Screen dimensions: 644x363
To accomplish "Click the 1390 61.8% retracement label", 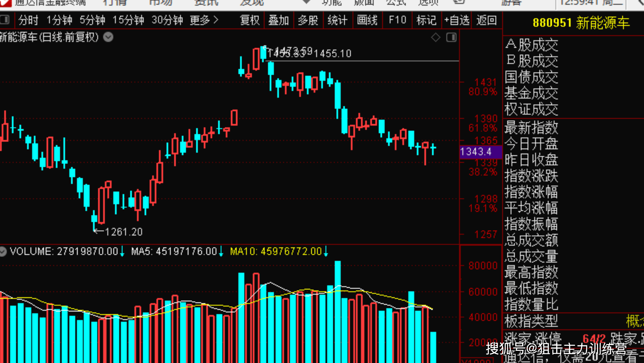I will 483,123.
